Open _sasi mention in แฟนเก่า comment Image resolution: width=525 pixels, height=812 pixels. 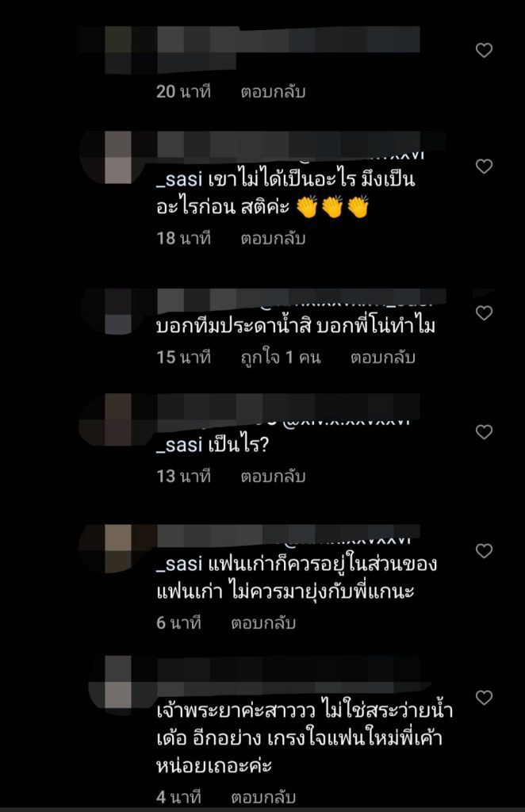(x=179, y=565)
